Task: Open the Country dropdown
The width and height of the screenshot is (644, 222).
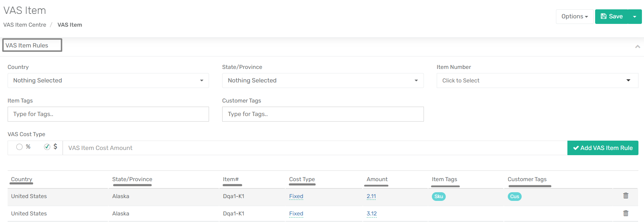Action: 108,80
